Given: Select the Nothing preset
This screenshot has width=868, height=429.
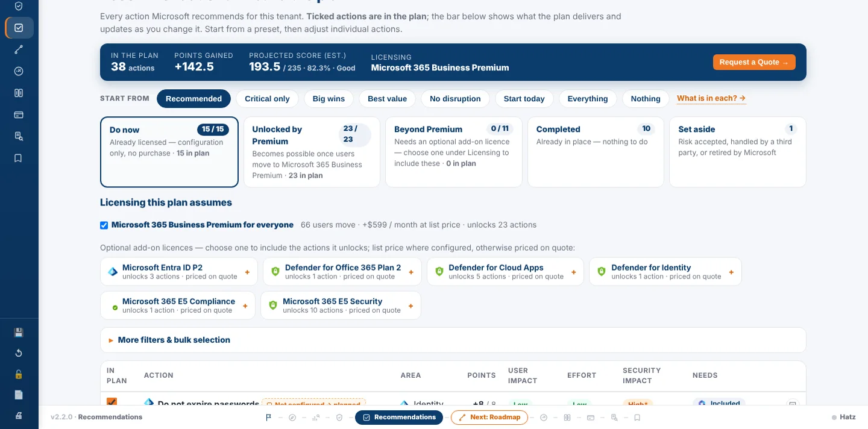Looking at the screenshot, I should point(646,99).
